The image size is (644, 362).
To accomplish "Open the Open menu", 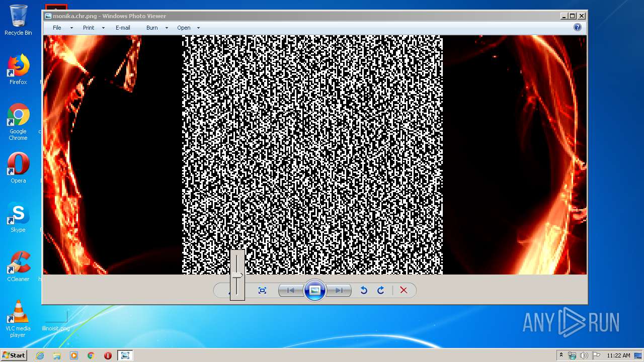I will 184,28.
